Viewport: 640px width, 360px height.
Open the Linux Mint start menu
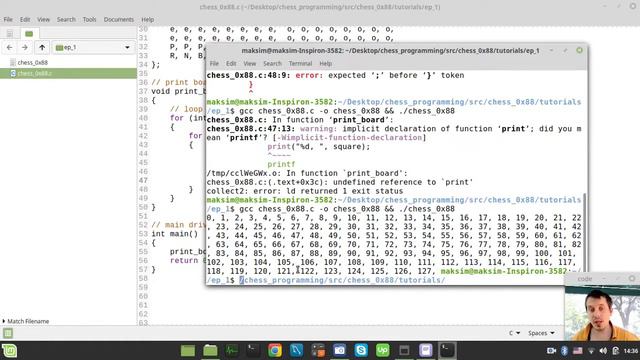(9, 351)
